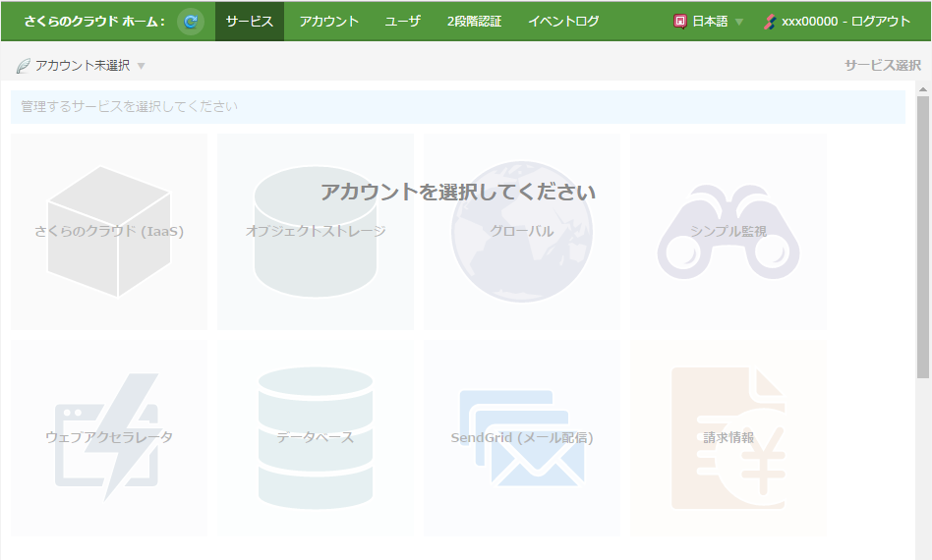The image size is (932, 560).
Task: Go to the 2段階認証 tab
Action: [x=474, y=22]
